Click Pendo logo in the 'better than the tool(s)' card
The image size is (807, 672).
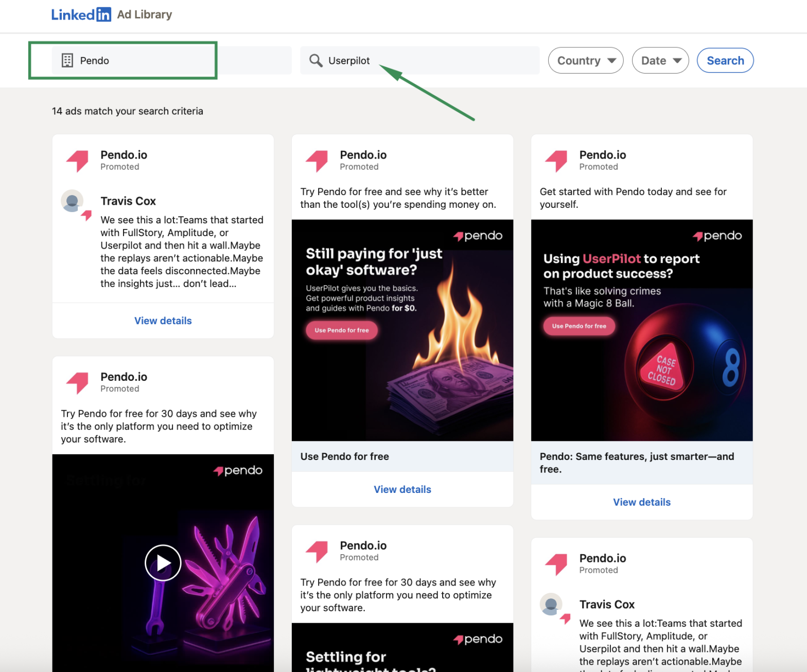[x=317, y=161]
